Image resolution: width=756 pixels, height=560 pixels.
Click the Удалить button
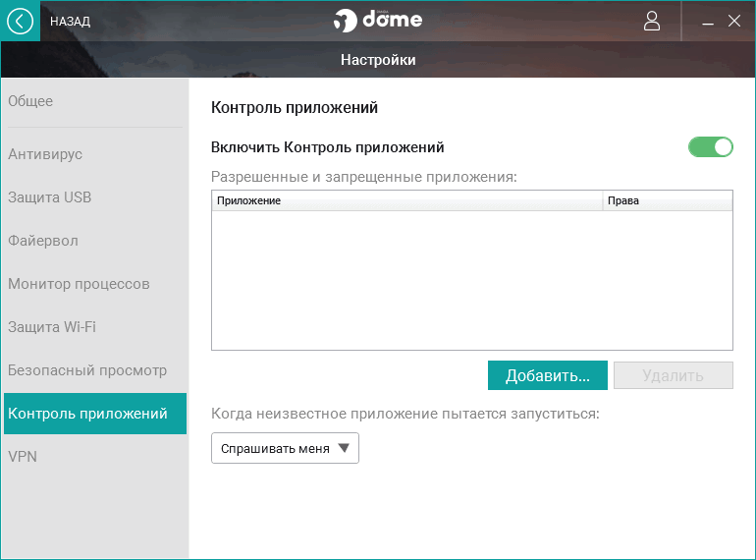point(673,375)
